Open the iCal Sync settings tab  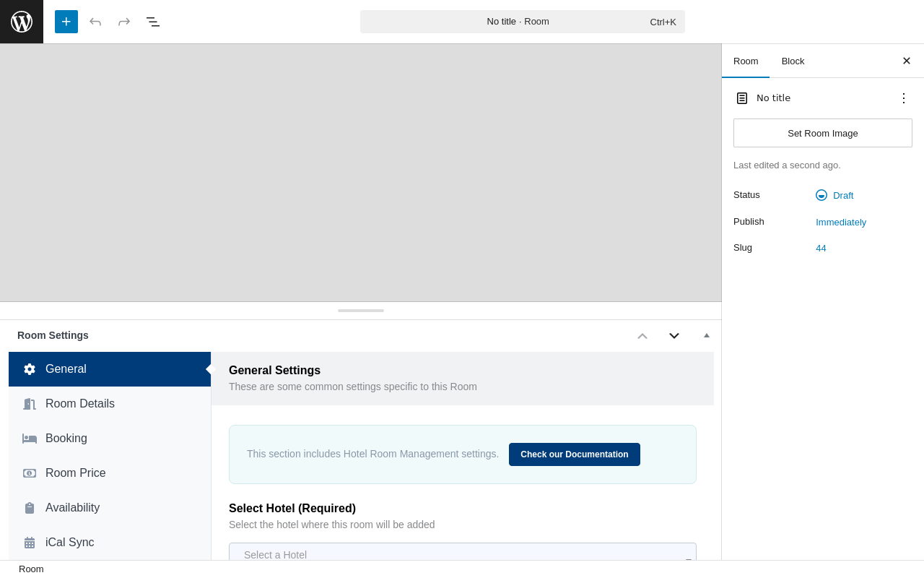(x=110, y=543)
